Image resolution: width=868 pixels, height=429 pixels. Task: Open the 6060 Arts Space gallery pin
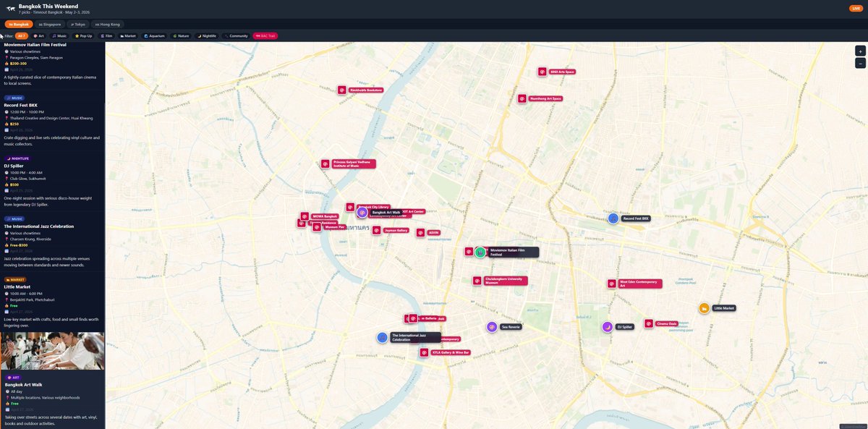coord(542,72)
